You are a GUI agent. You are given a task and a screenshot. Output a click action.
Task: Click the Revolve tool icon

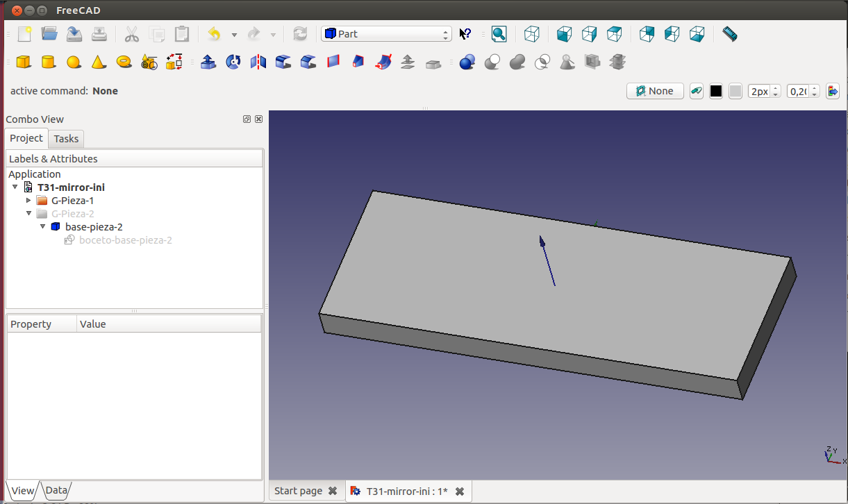tap(233, 62)
